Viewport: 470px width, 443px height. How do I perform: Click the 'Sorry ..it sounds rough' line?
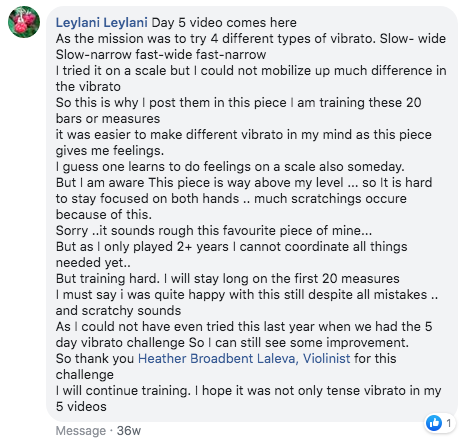pos(214,231)
